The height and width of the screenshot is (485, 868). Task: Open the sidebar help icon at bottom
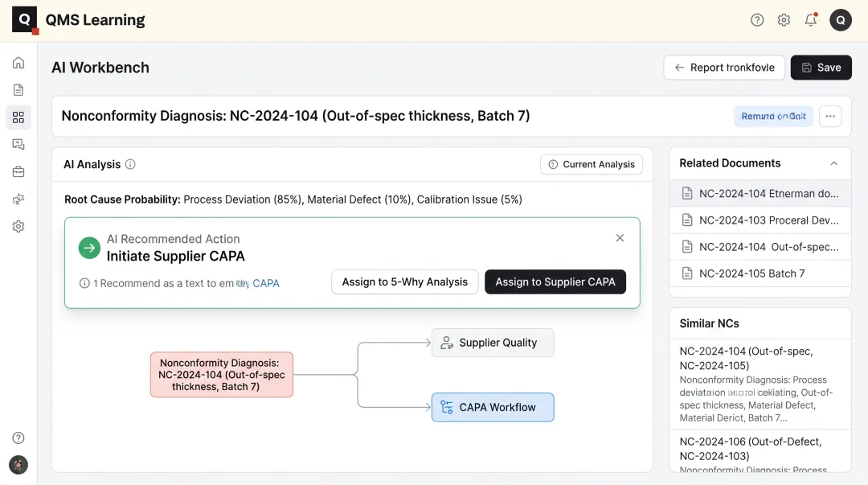18,438
